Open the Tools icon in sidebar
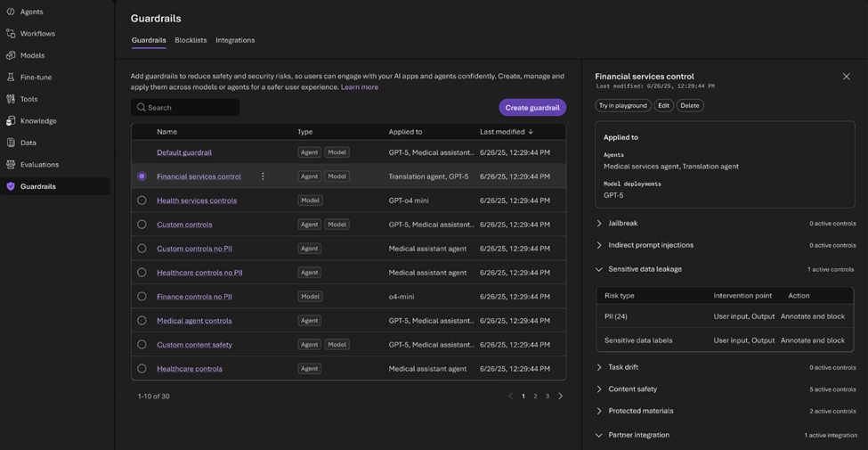 11,99
